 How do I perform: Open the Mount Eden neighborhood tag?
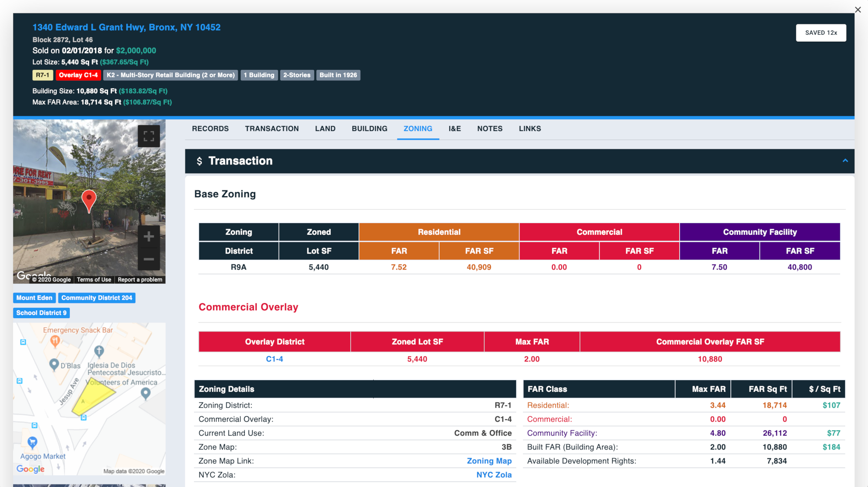click(34, 298)
